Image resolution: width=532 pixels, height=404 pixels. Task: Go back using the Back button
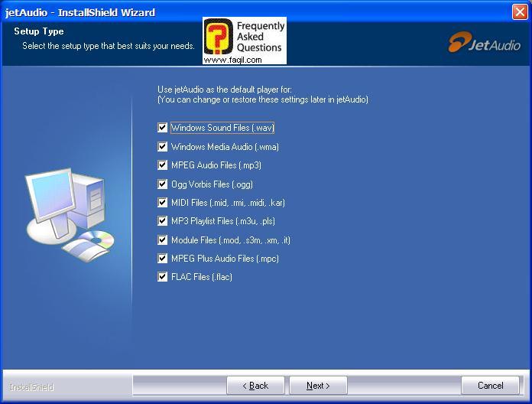coord(255,386)
